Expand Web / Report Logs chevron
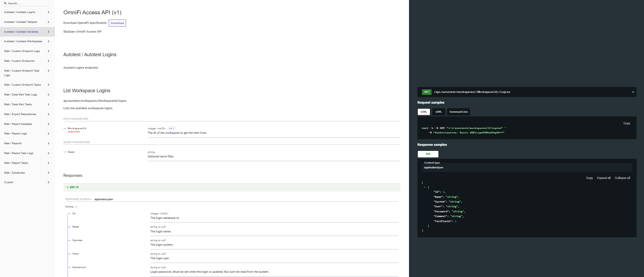The height and width of the screenshot is (277, 644). coord(49,134)
